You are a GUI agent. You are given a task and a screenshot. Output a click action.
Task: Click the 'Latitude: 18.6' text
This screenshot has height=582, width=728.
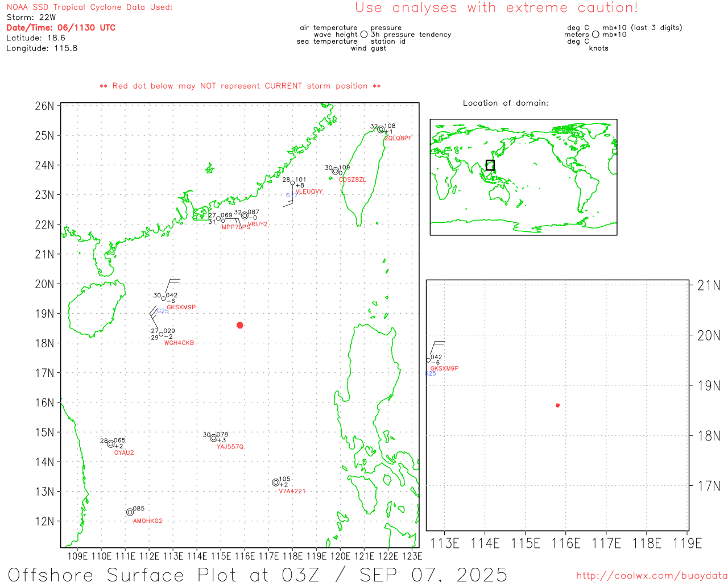[36, 38]
